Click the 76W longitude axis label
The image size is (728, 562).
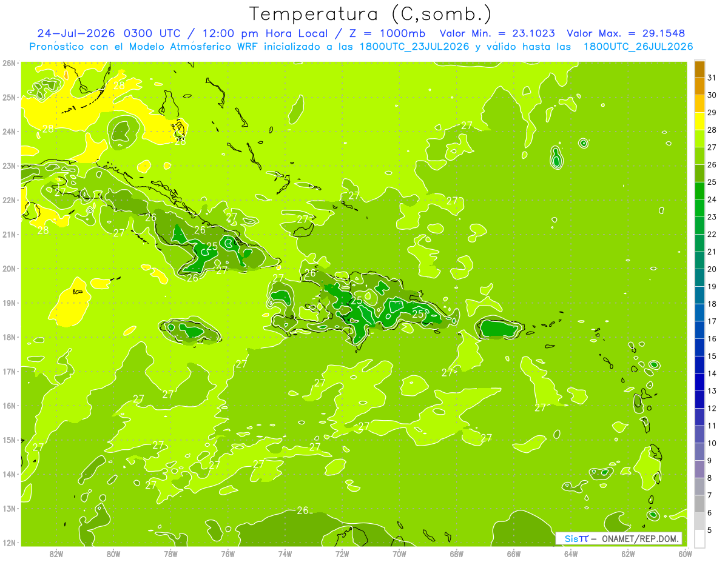coord(227,553)
